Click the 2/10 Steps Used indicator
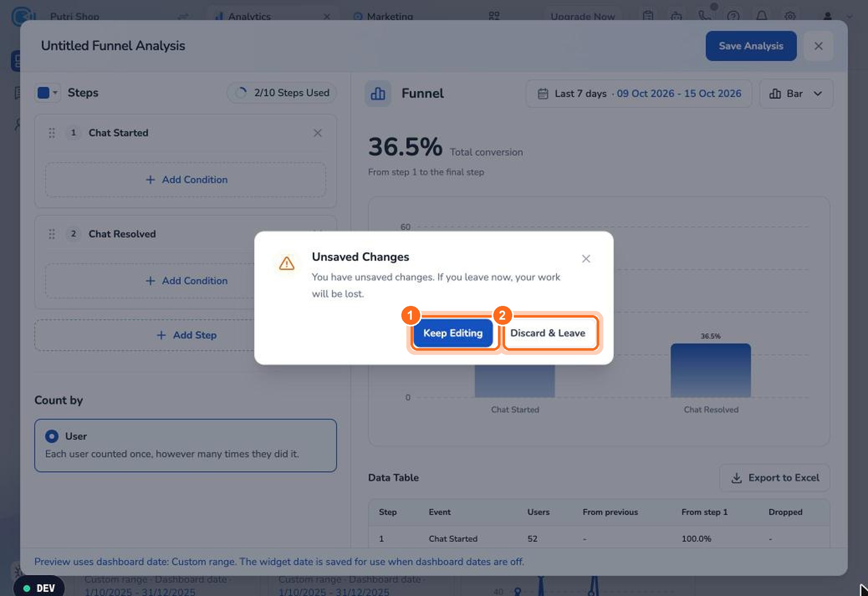Image resolution: width=868 pixels, height=596 pixels. (282, 93)
